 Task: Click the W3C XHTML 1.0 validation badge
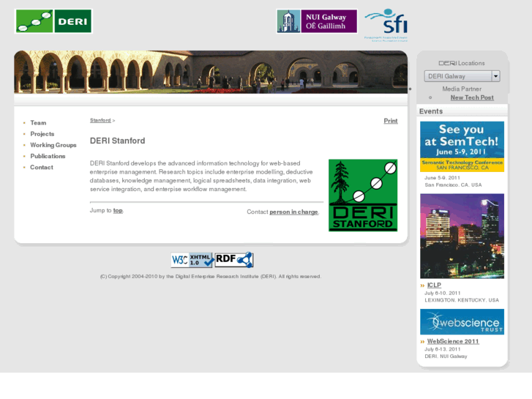192,260
